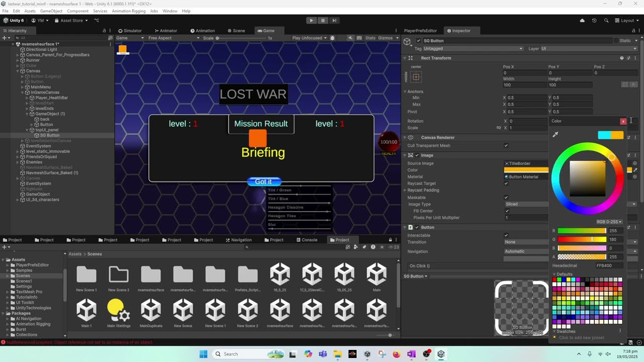The height and width of the screenshot is (362, 644).
Task: Toggle the Interactable checkbox
Action: tap(506, 235)
